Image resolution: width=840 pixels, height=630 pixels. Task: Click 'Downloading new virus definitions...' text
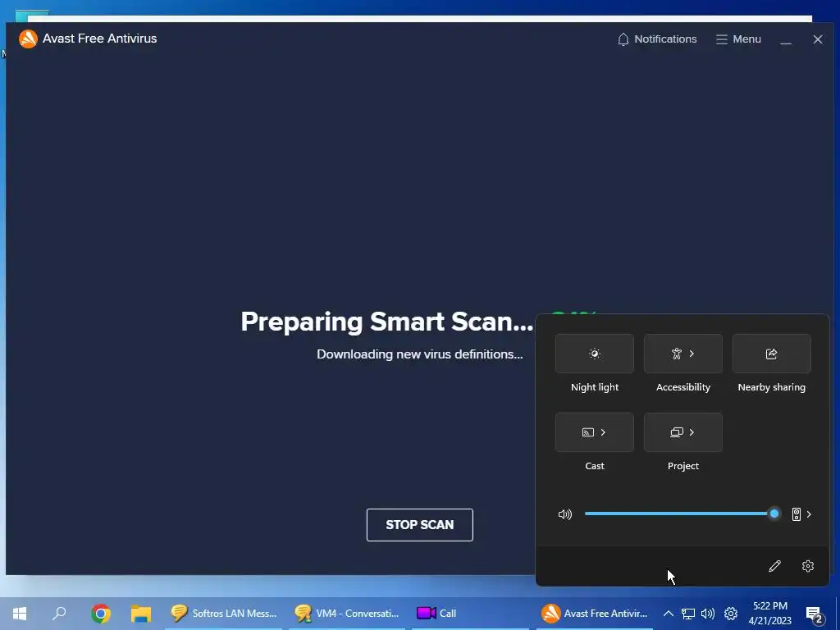pos(419,354)
